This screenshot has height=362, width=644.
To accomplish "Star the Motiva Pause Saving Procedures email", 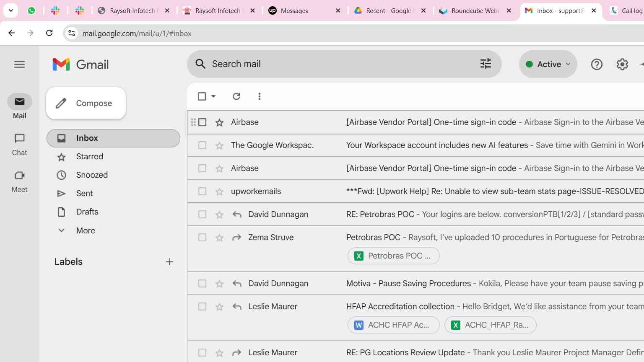I will point(219,284).
